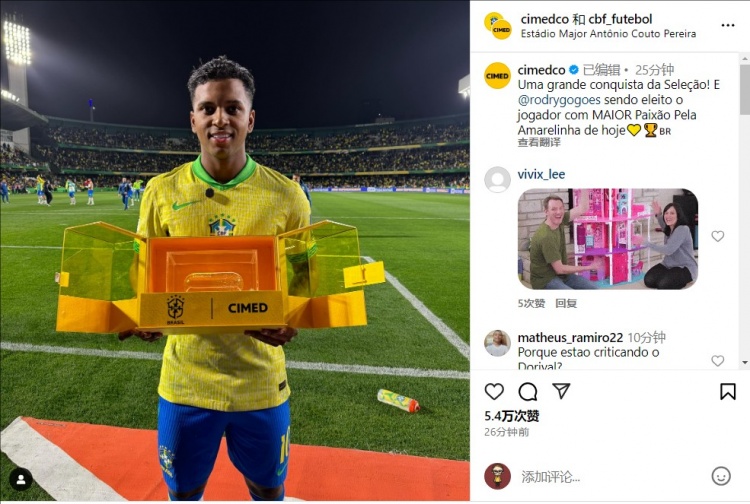Image resolution: width=750 pixels, height=504 pixels.
Task: Save post with bookmark icon
Action: (728, 391)
